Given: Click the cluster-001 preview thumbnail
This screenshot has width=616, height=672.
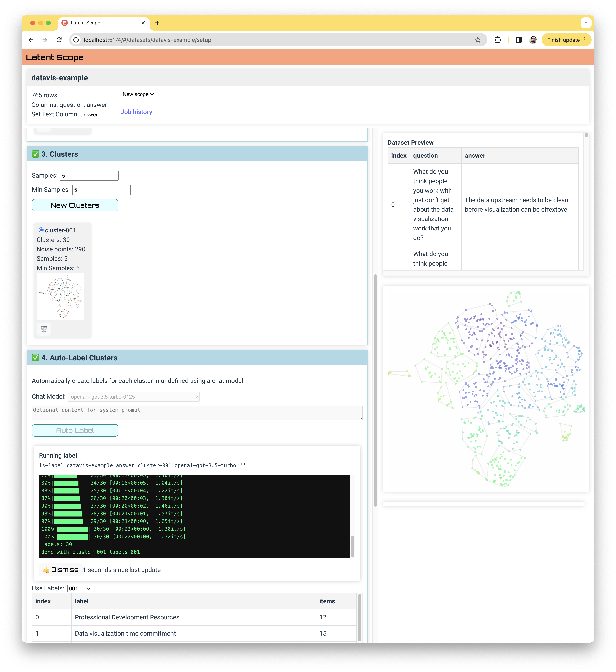Looking at the screenshot, I should (x=60, y=296).
